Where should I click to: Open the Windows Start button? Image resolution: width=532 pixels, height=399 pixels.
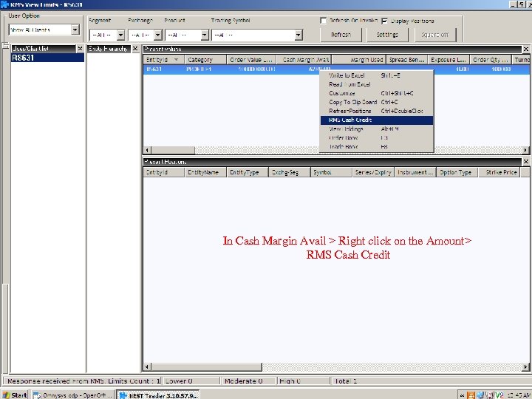point(15,395)
